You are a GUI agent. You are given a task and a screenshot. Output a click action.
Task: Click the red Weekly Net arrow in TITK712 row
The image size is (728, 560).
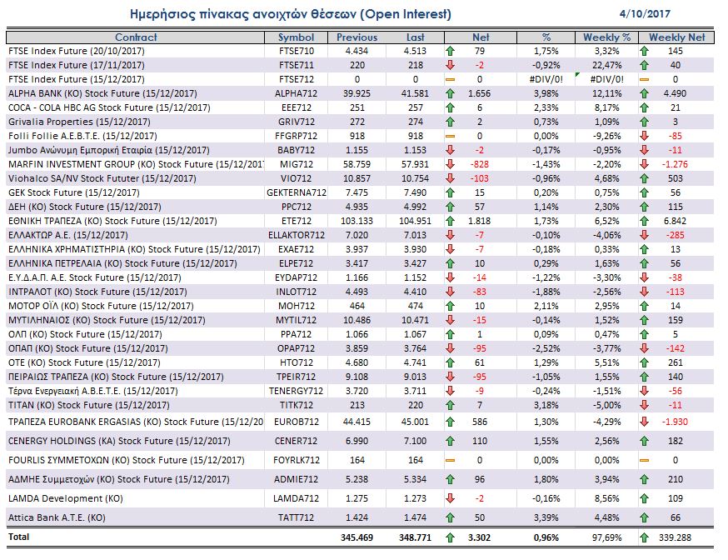pos(644,405)
